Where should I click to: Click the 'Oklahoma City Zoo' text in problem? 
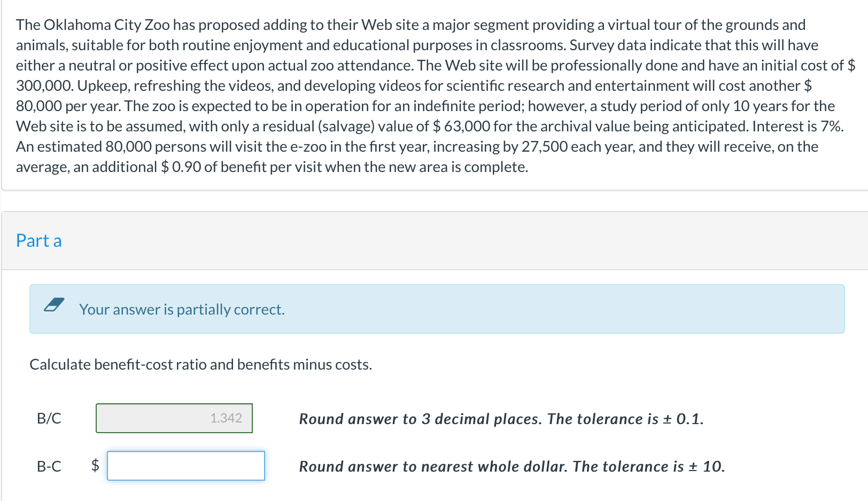tap(106, 25)
